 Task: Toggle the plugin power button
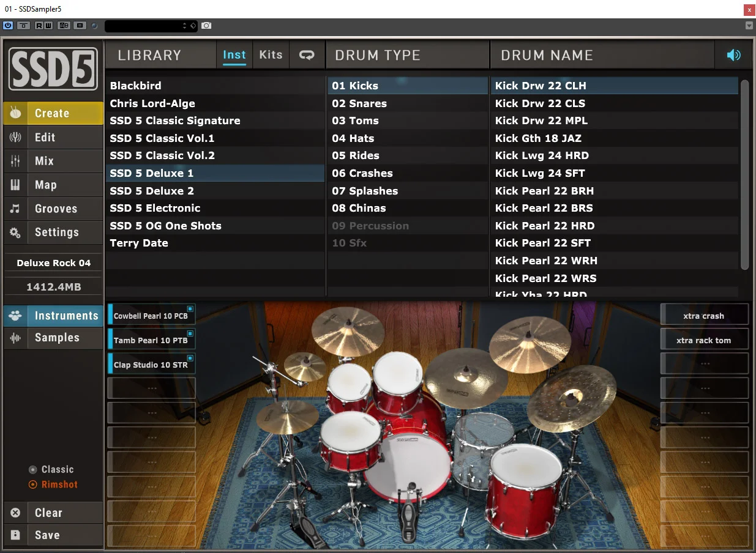[x=8, y=26]
